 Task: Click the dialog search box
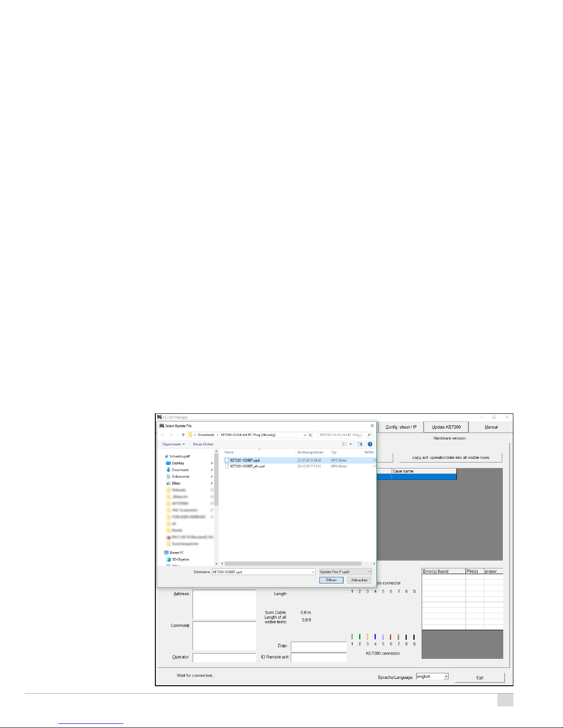click(344, 435)
